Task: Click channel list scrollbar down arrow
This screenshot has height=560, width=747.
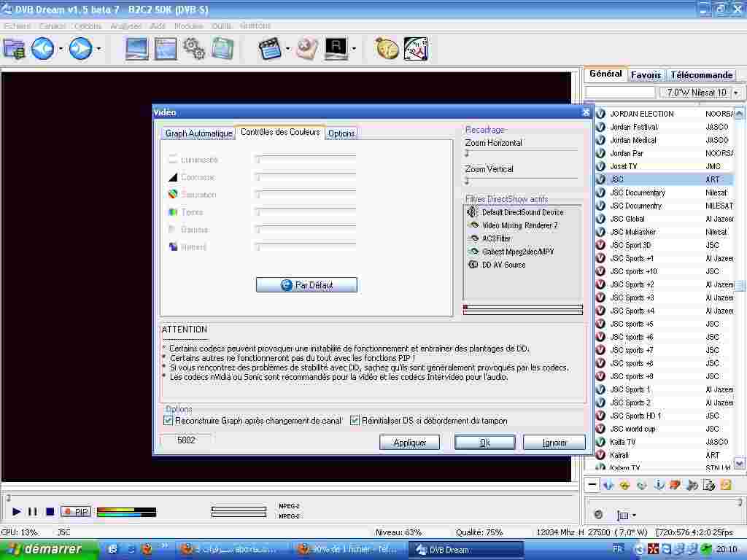Action: coord(739,463)
